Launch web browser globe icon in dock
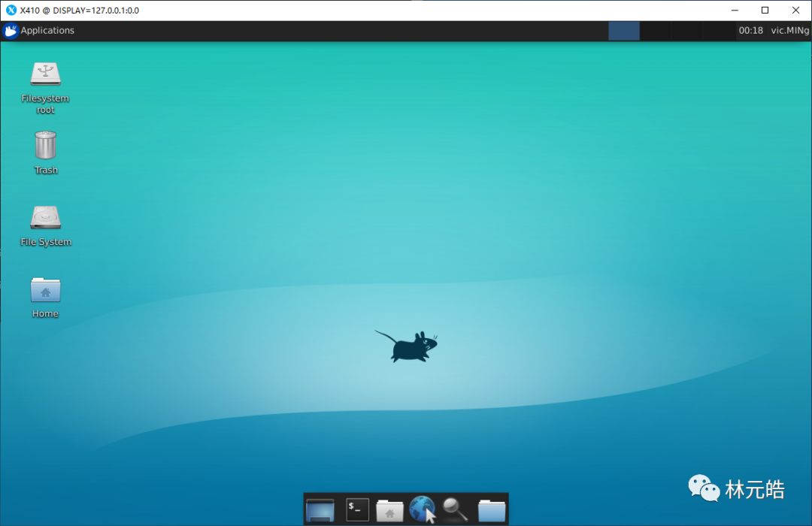 [422, 509]
